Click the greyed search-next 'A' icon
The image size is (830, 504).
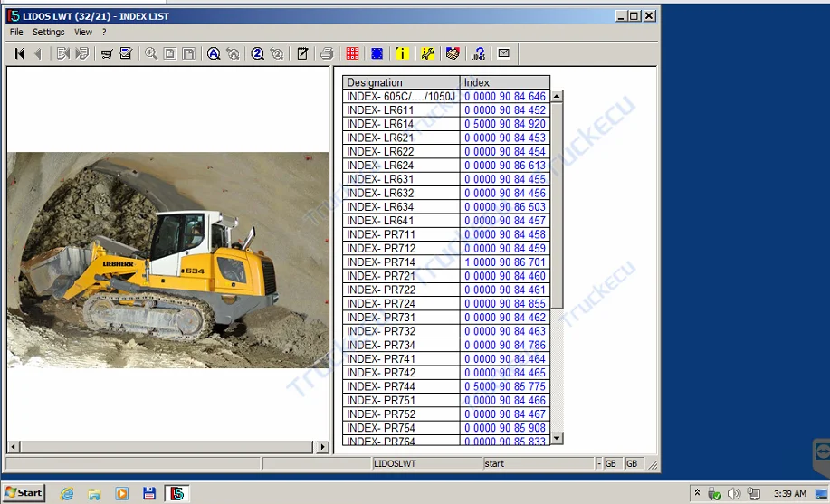(x=233, y=53)
